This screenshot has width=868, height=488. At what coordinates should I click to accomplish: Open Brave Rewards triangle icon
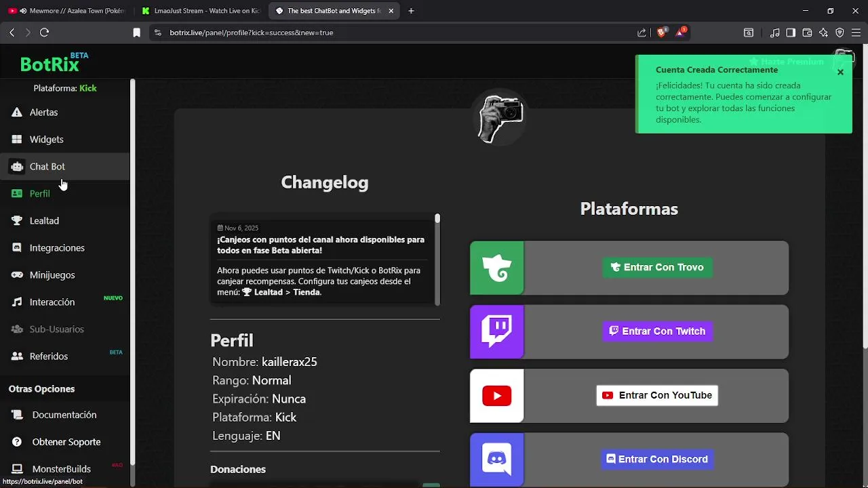pos(680,33)
